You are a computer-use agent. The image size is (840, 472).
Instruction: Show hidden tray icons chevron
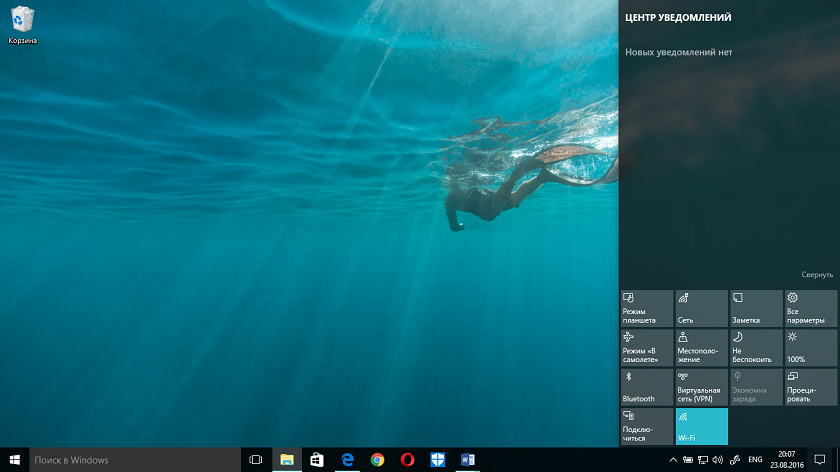coord(673,460)
